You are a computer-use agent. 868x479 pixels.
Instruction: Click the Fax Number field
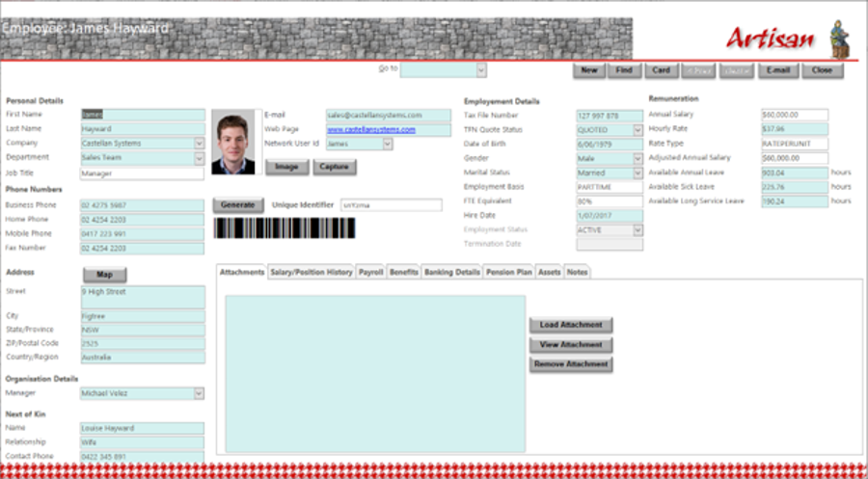point(142,249)
